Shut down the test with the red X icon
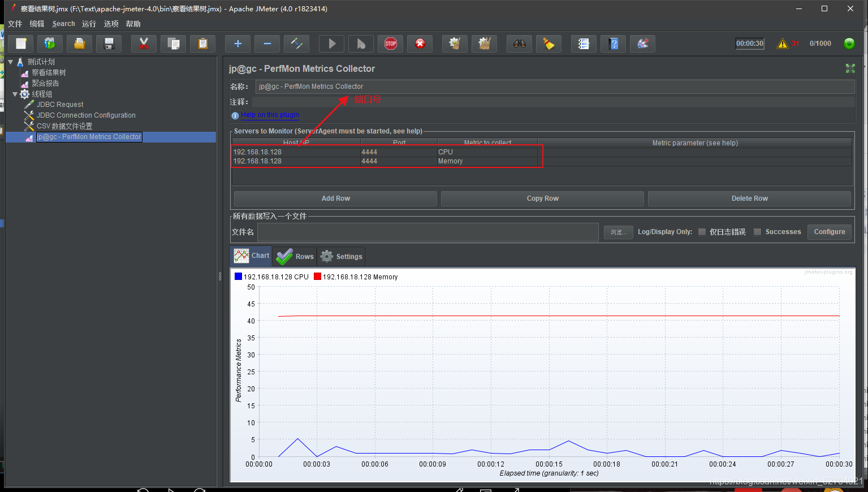Viewport: 868px width, 492px height. pos(420,44)
